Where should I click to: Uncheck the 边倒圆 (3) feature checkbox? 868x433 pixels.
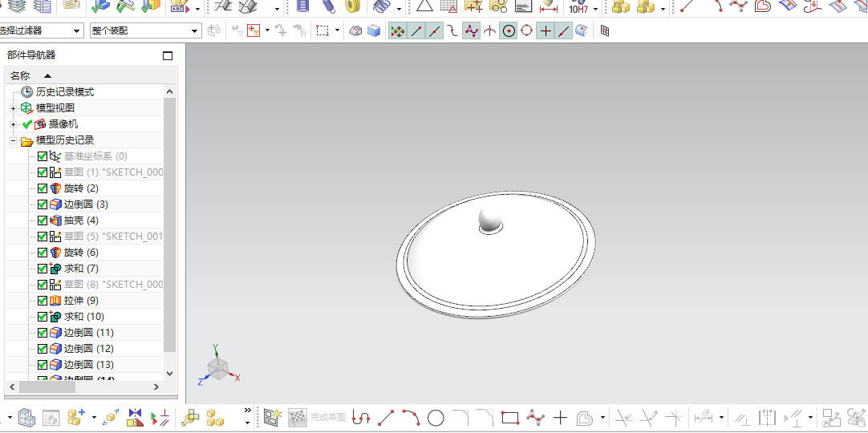(x=43, y=204)
